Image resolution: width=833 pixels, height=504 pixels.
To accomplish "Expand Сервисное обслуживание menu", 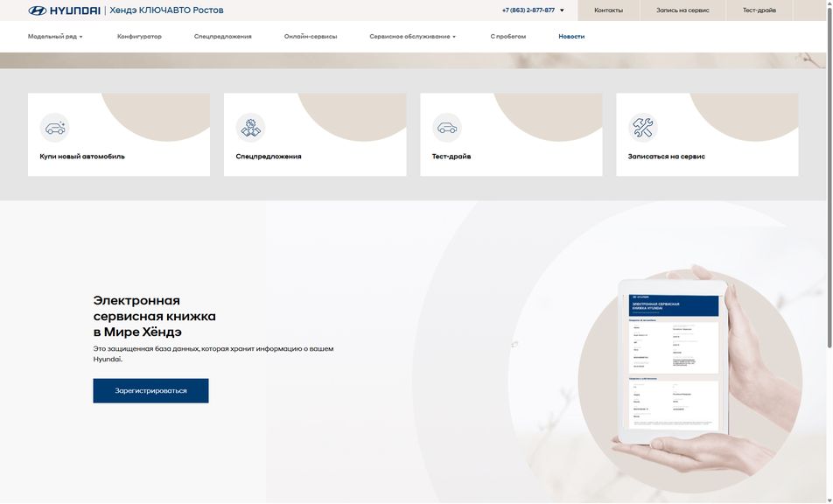I will [x=413, y=37].
